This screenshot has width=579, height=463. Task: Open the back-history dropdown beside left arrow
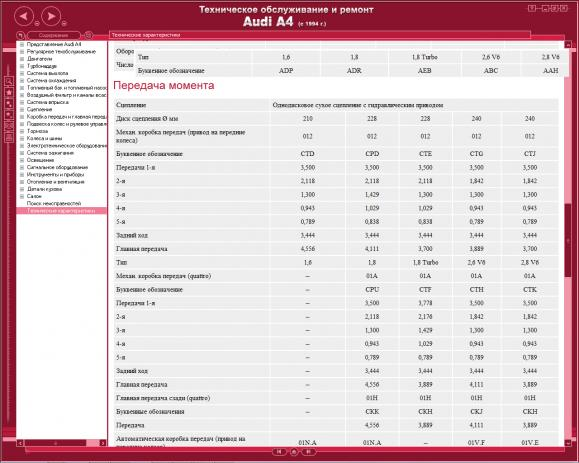point(37,23)
